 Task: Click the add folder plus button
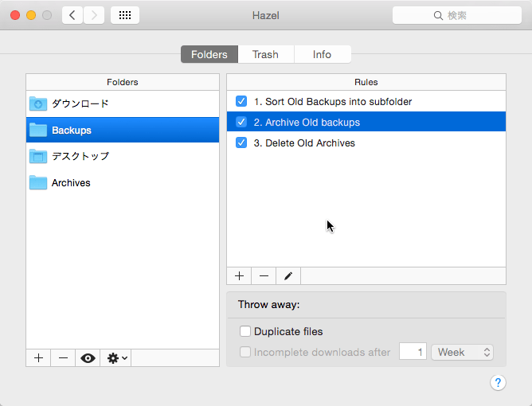pos(38,358)
